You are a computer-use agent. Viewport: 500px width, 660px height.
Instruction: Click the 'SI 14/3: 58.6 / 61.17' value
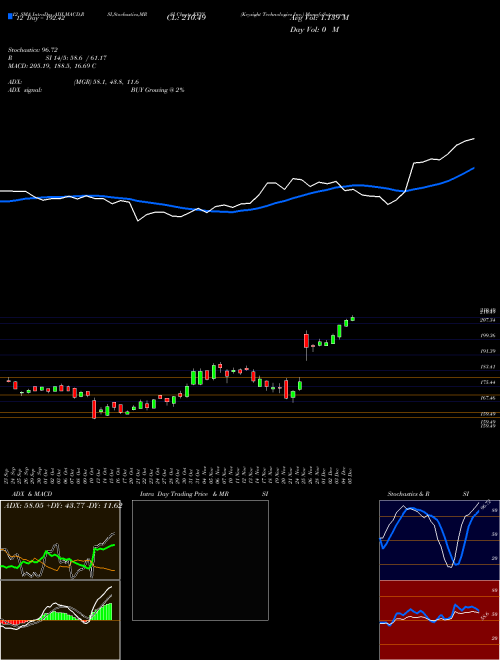pyautogui.click(x=77, y=58)
